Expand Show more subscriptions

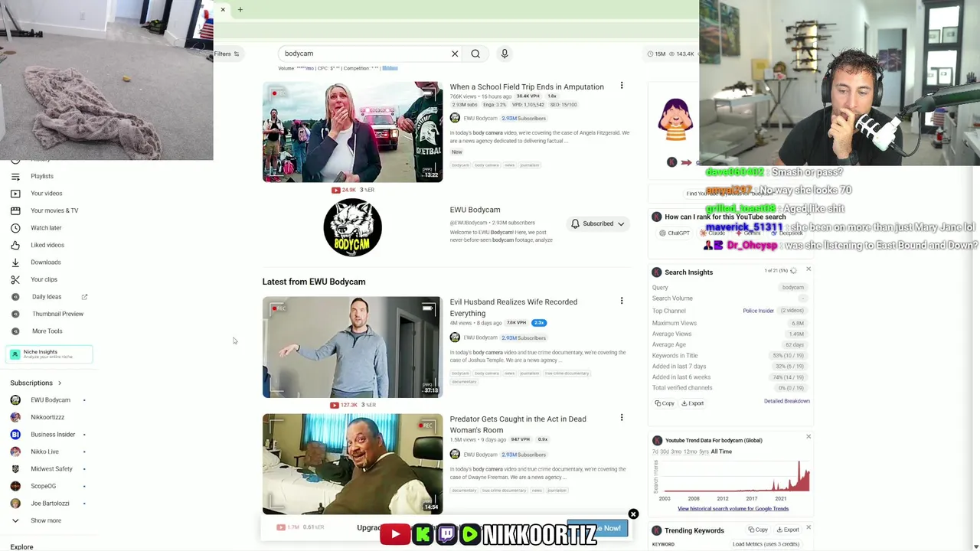tap(46, 520)
